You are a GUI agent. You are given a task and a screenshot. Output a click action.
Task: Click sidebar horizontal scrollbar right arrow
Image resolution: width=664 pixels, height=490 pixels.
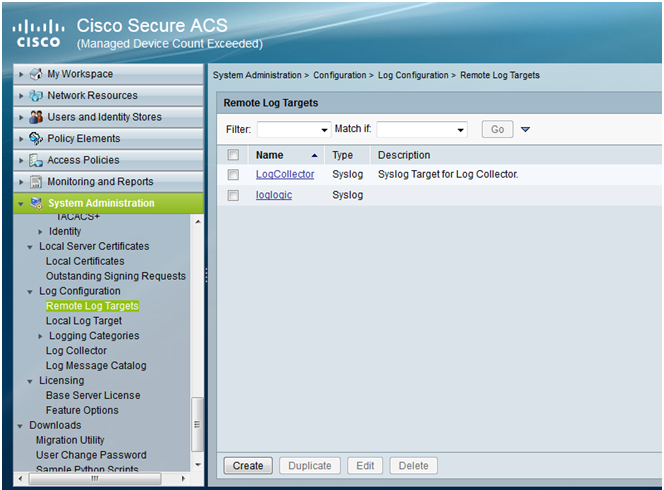point(183,479)
